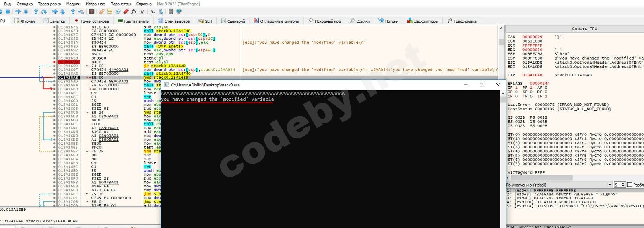Run to user code toolbar icon
This screenshot has width=644, height=228.
pos(81,12)
